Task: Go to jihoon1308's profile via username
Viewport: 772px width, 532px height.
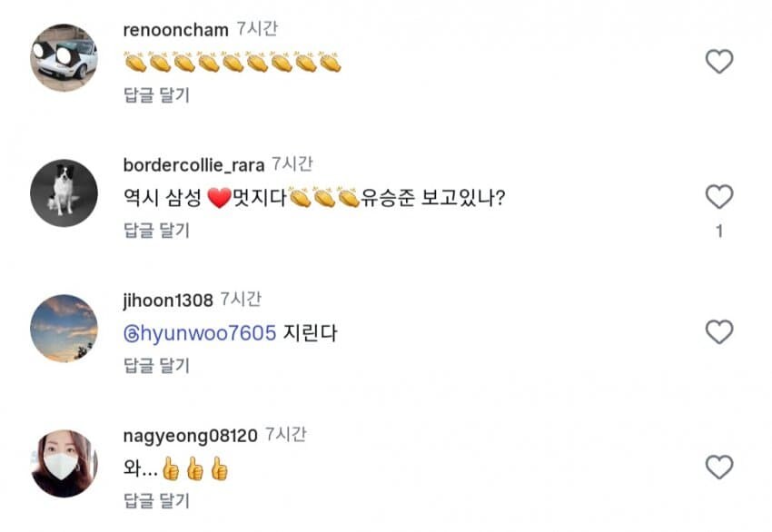Action: tap(168, 300)
